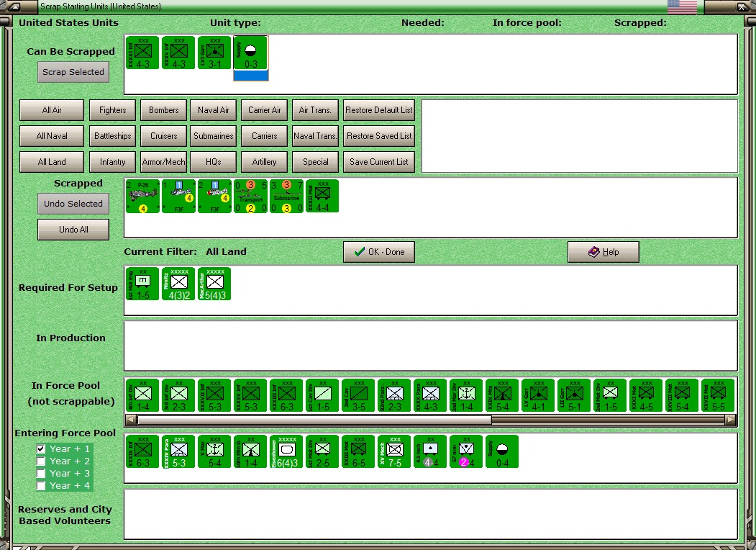Enable the Year + 2 checkbox
This screenshot has width=756, height=550.
[41, 461]
